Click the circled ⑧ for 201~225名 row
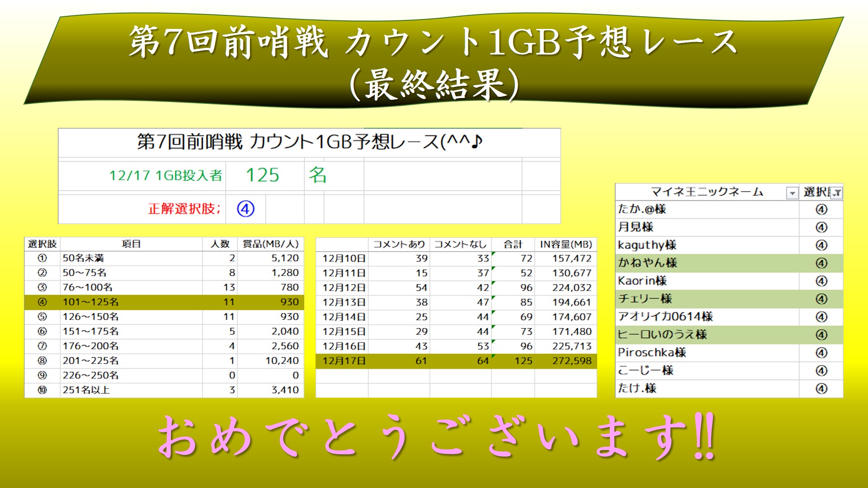Viewport: 868px width, 488px height. click(x=42, y=361)
